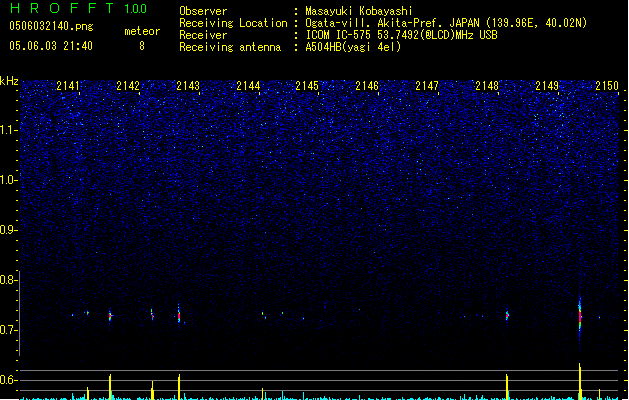Click the meteor count value 8
The height and width of the screenshot is (400, 629).
click(142, 46)
